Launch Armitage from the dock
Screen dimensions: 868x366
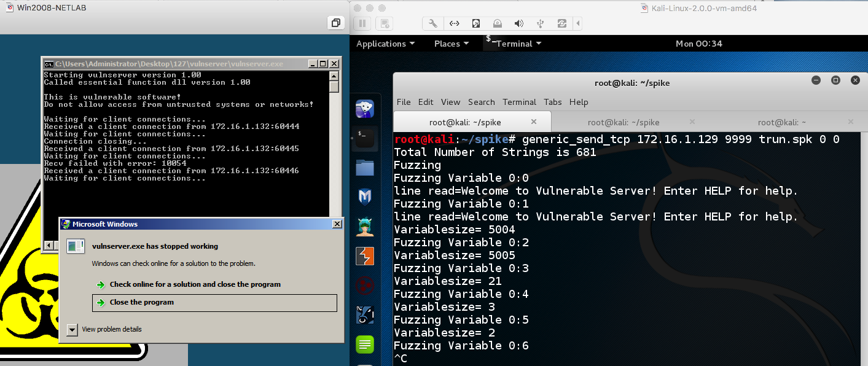[365, 226]
